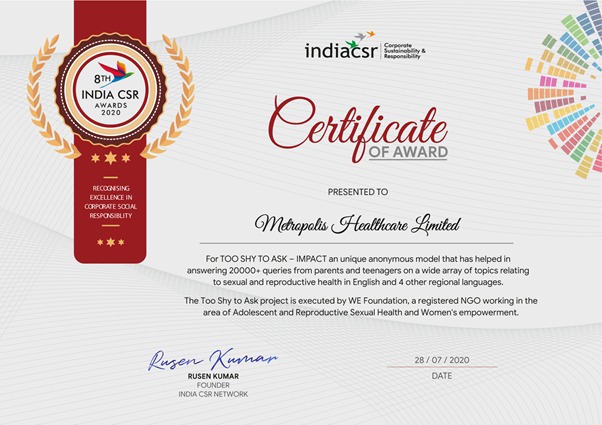Click the 8th India CSR Awards 2020 badge
Image resolution: width=602 pixels, height=425 pixels.
click(111, 89)
